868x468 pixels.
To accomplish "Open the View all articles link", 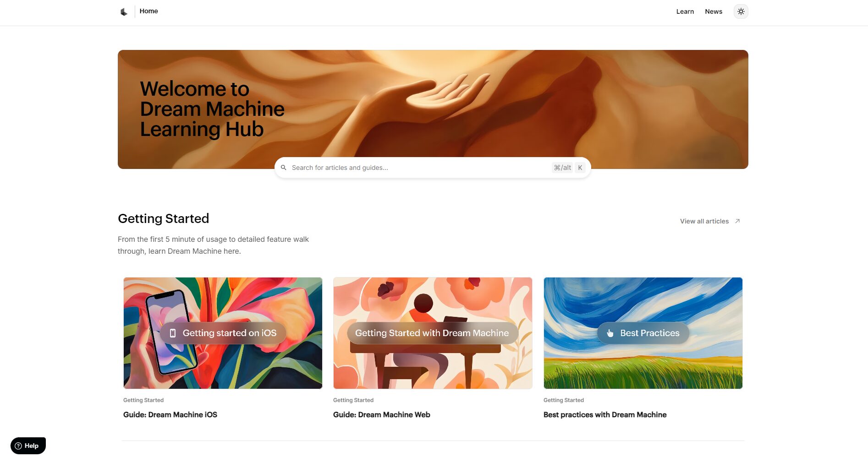I will coord(704,221).
